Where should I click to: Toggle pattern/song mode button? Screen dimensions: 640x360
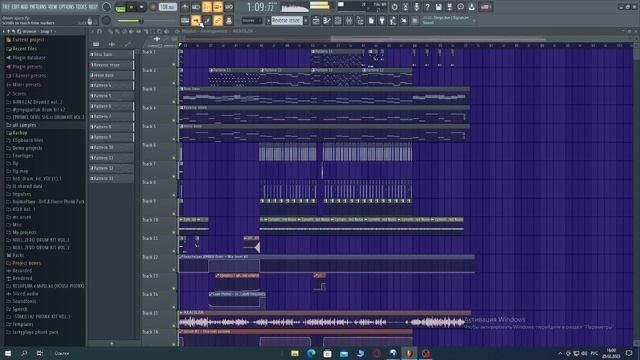[x=121, y=7]
